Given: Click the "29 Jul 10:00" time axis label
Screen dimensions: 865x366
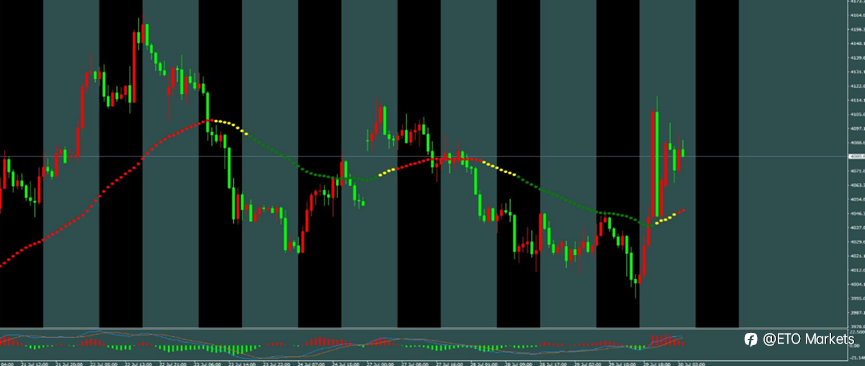Looking at the screenshot, I should coord(622,364).
